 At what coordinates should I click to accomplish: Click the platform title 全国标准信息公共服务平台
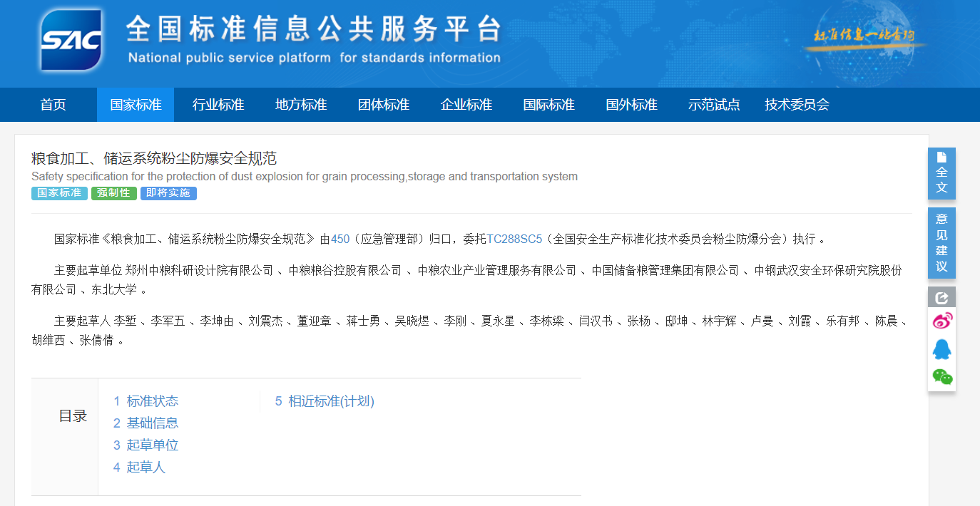coord(314,29)
